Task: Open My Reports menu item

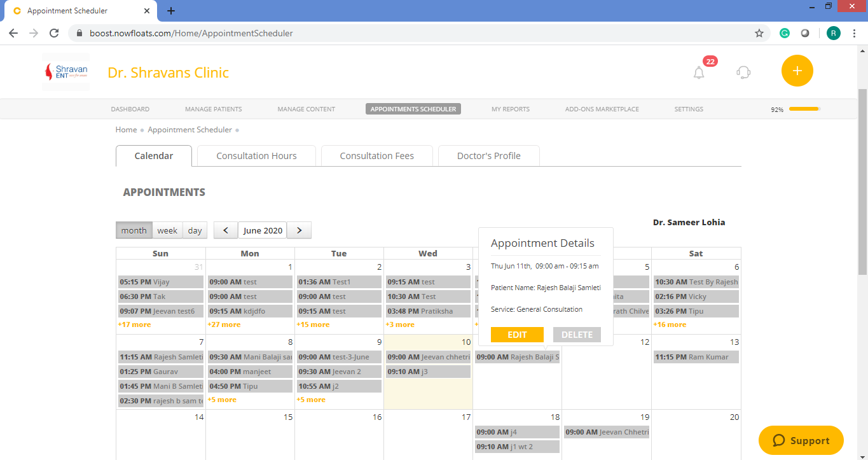Action: pos(511,109)
